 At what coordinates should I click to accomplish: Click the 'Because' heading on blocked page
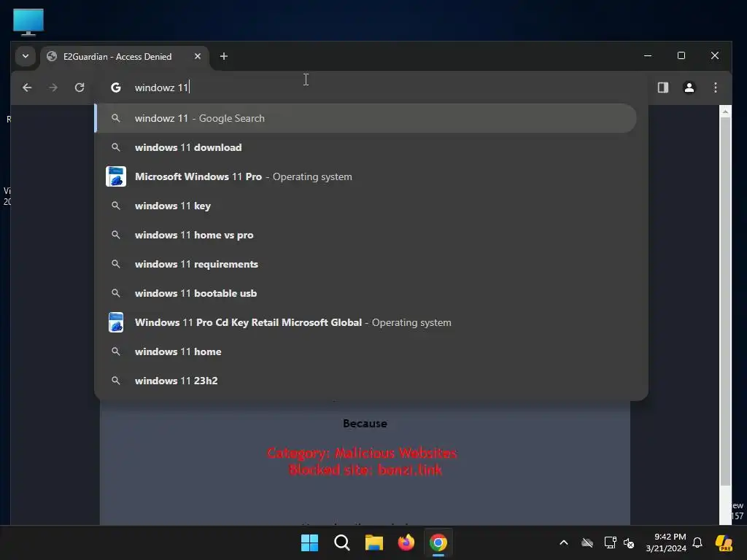pyautogui.click(x=365, y=424)
